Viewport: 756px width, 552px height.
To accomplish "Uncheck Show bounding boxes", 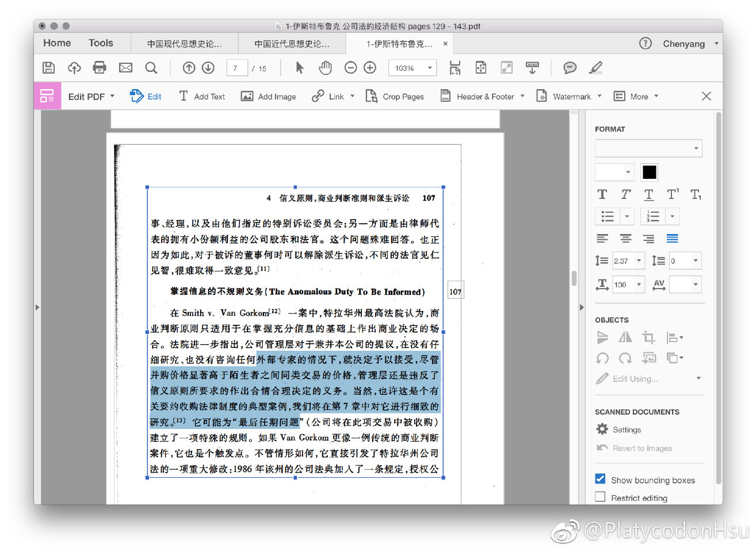I will point(600,479).
